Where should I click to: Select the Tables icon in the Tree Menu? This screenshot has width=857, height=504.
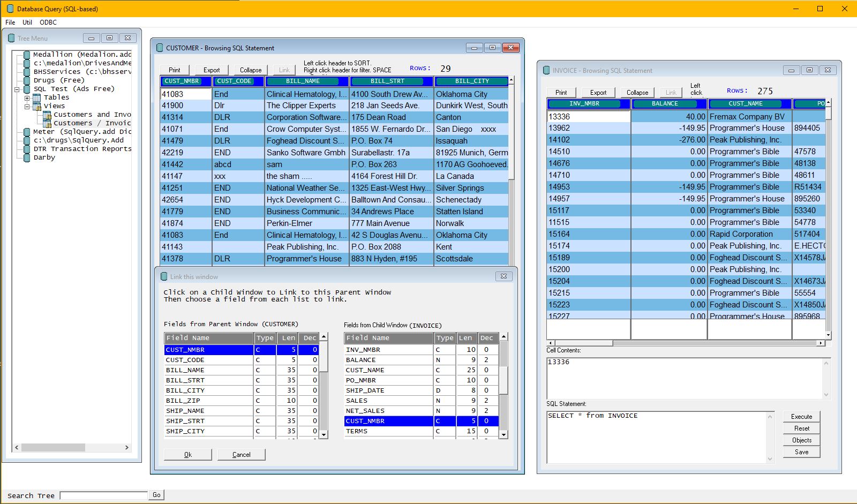(x=36, y=97)
